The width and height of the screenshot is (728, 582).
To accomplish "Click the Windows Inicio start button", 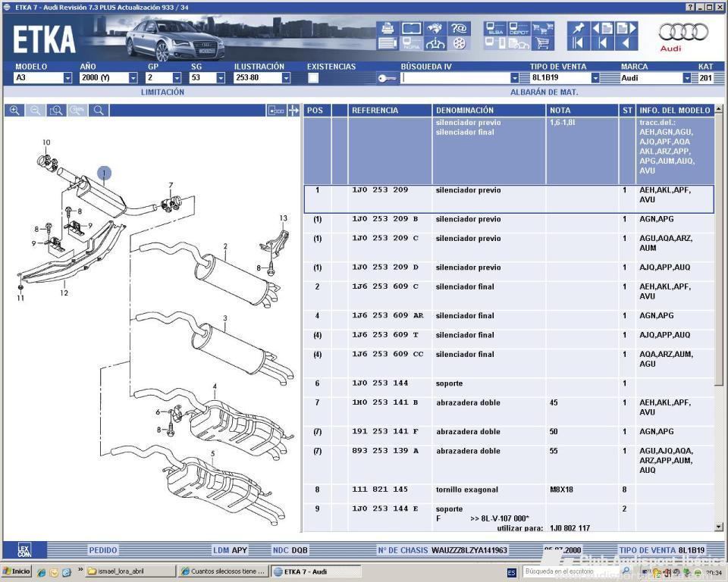I will [16, 571].
